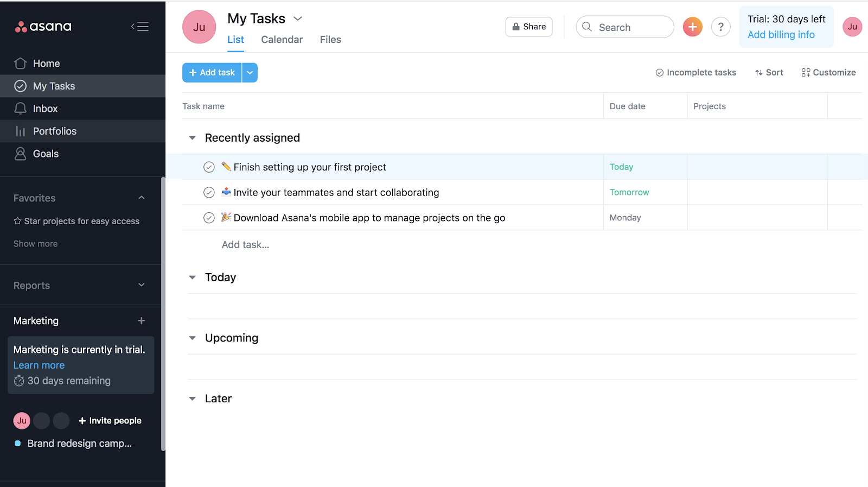
Task: Focus the Search field
Action: (625, 27)
